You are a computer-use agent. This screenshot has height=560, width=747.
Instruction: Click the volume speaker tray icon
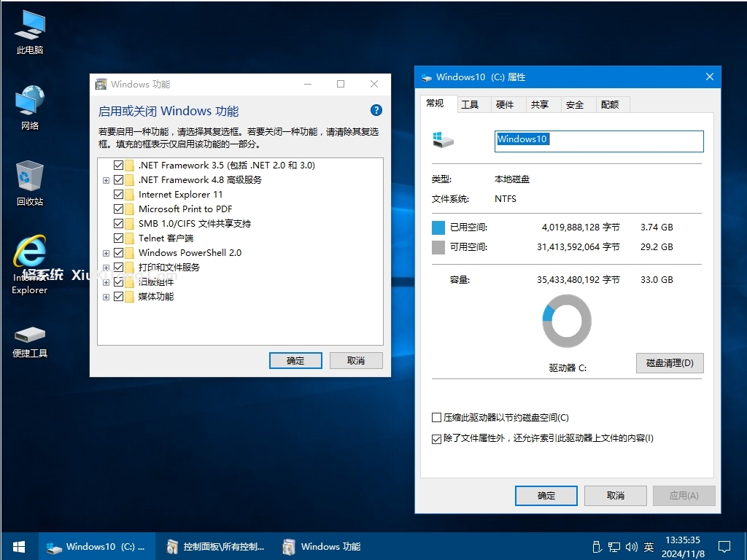pos(631,547)
